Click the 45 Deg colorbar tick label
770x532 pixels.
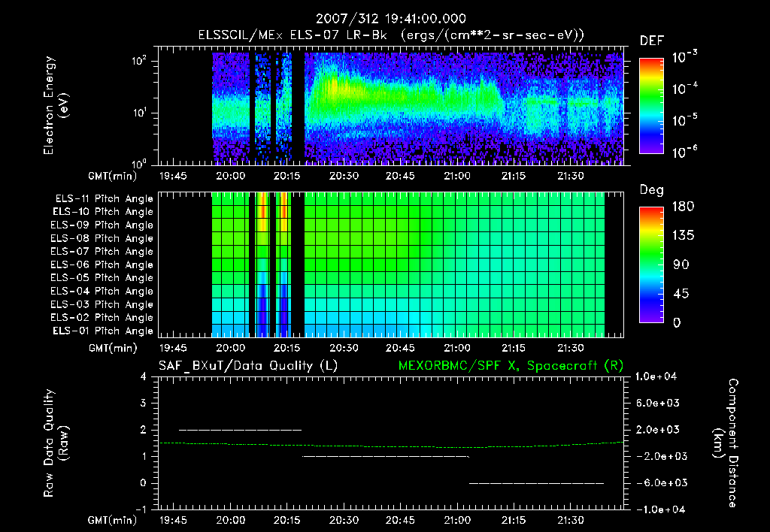[x=681, y=294]
